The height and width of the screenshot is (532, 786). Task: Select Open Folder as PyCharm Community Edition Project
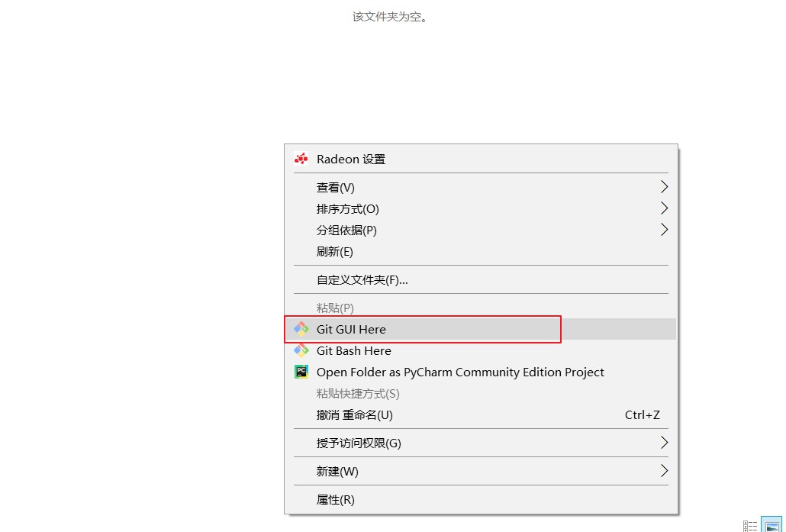tap(460, 372)
